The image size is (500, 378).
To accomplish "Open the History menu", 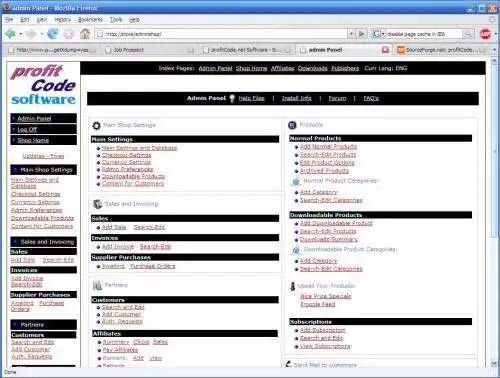I will coord(63,20).
